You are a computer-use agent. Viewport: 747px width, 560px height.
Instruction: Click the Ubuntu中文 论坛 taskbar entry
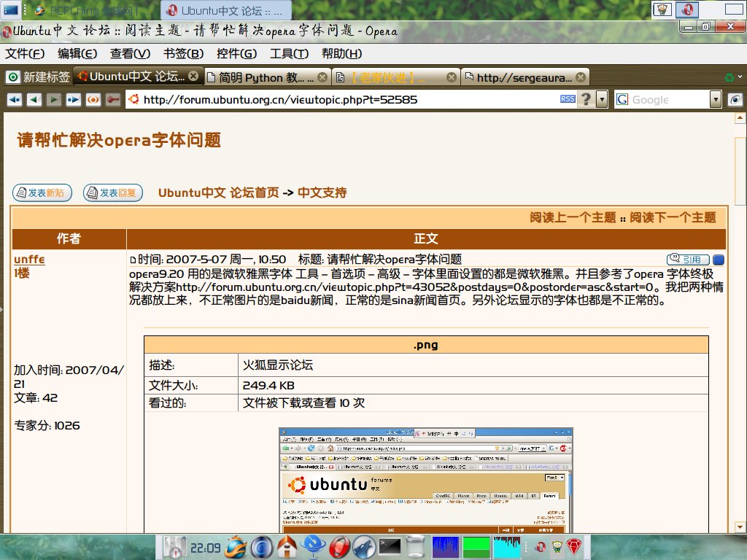[226, 10]
